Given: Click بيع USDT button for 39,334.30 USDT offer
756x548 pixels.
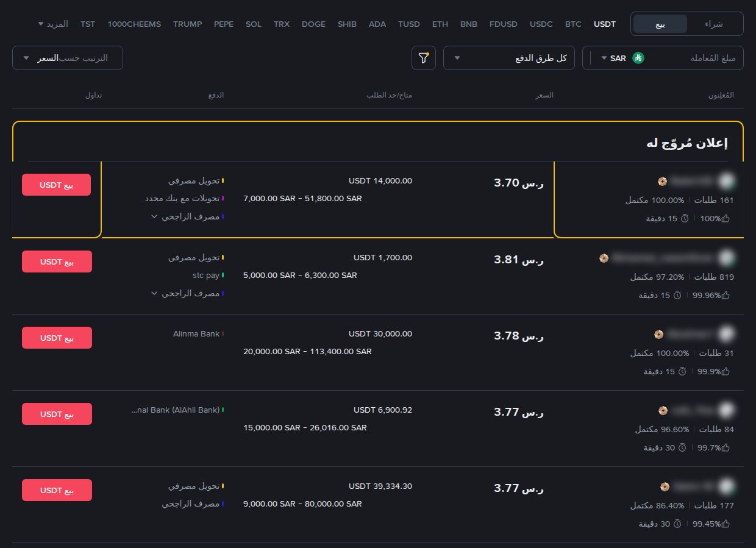Looking at the screenshot, I should click(x=57, y=490).
